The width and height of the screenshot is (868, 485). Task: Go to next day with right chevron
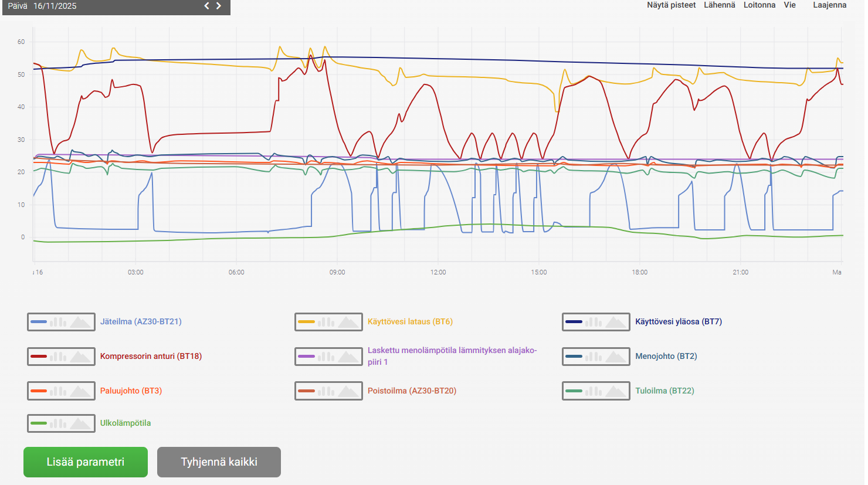pyautogui.click(x=219, y=6)
